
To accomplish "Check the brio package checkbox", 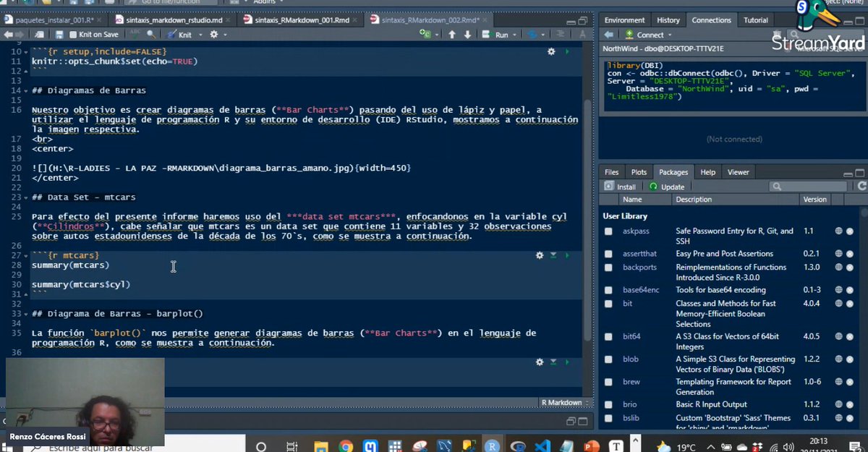I will 609,404.
